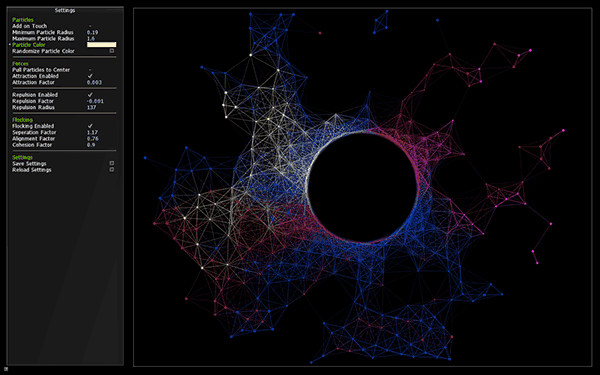Select the Attraction Factor value 0.003
Viewport: 600px width, 375px height.
(x=95, y=83)
